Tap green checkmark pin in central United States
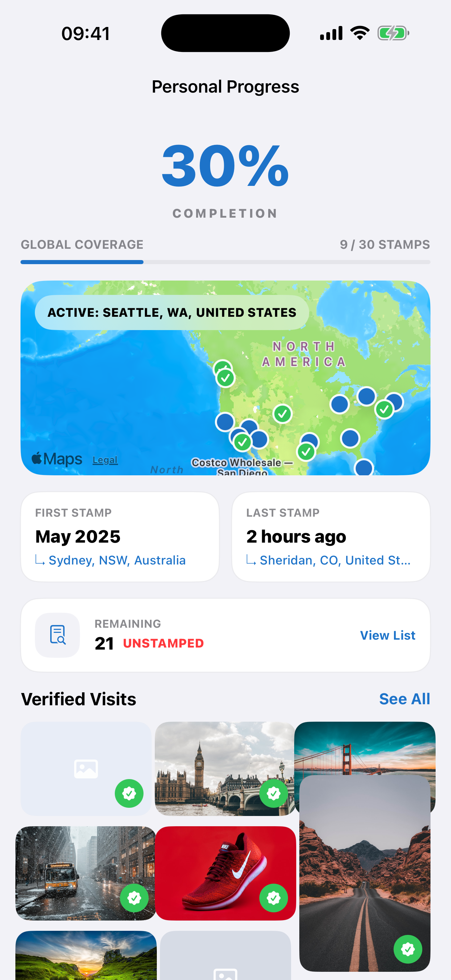 [x=283, y=413]
